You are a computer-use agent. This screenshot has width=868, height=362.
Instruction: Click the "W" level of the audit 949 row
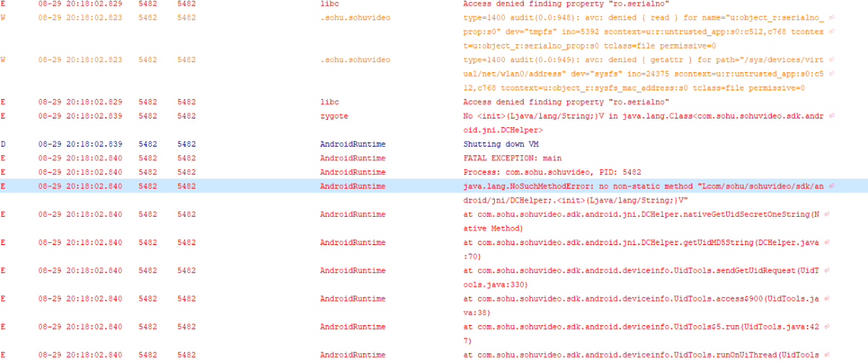pyautogui.click(x=3, y=59)
